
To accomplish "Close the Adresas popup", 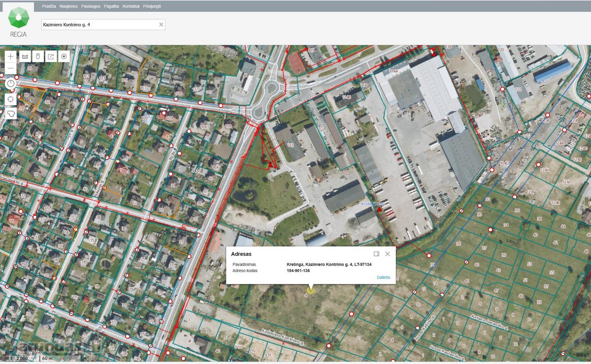I will click(x=388, y=254).
